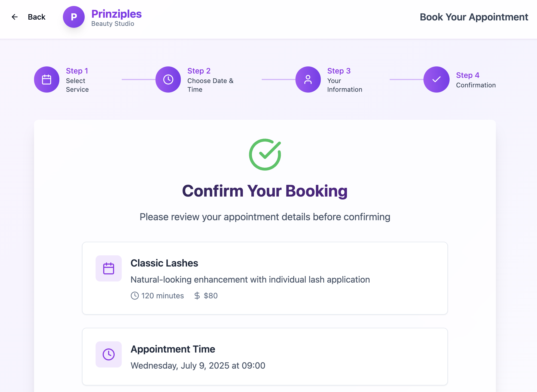
Task: Click the Step 4 checkmark icon
Action: (436, 79)
